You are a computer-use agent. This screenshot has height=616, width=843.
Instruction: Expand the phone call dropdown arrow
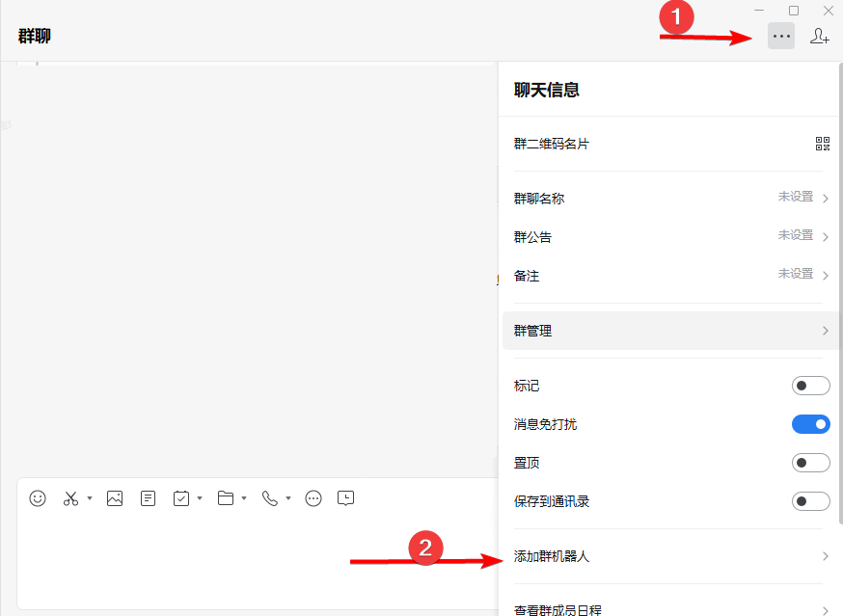coord(288,498)
